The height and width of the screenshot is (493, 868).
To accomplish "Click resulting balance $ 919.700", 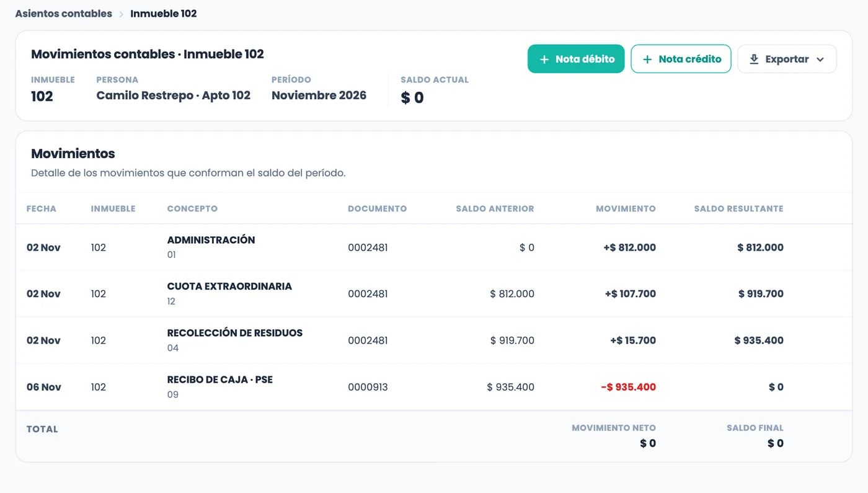I will (x=761, y=294).
